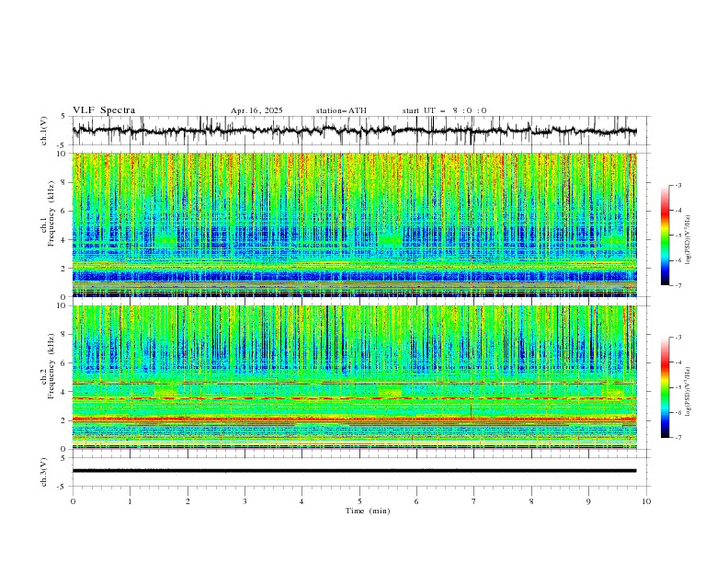This screenshot has width=728, height=563.
Task: Click tick label "10" on the Time axis
Action: [646, 501]
